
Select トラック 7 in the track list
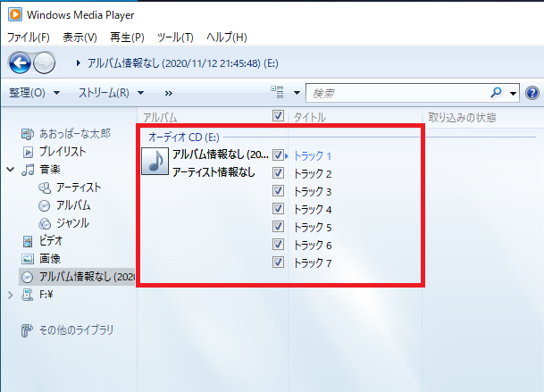[x=313, y=263]
